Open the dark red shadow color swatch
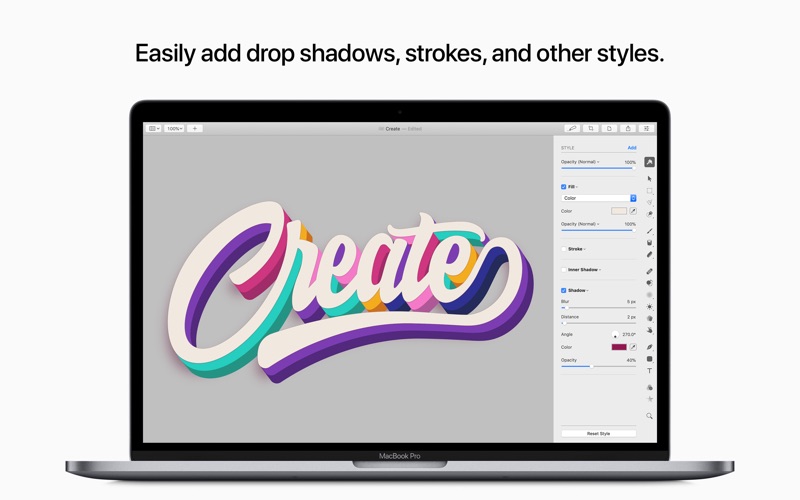Image resolution: width=800 pixels, height=500 pixels. click(619, 347)
